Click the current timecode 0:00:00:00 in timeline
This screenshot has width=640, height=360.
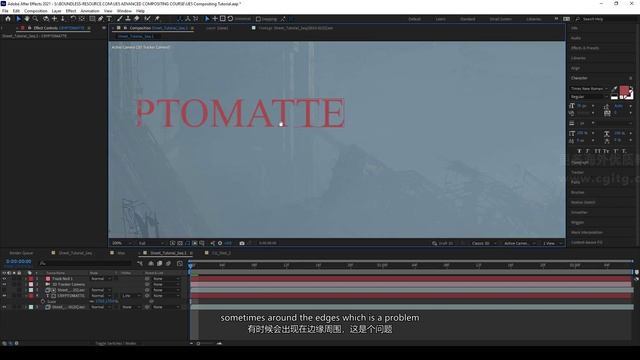coord(18,261)
